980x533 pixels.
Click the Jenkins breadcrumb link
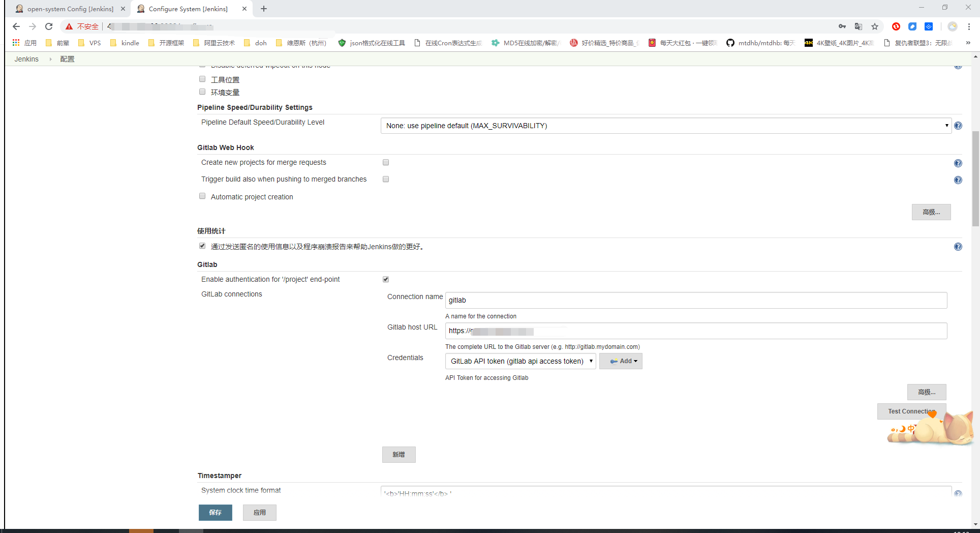[x=26, y=58]
